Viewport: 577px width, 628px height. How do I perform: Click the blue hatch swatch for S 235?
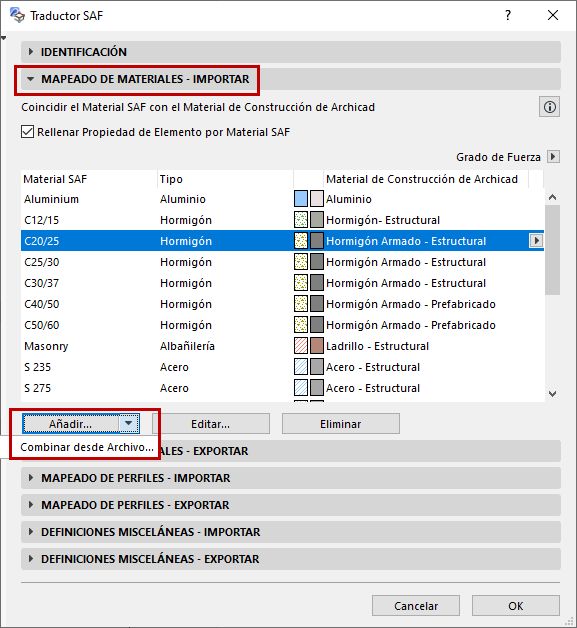pyautogui.click(x=301, y=366)
